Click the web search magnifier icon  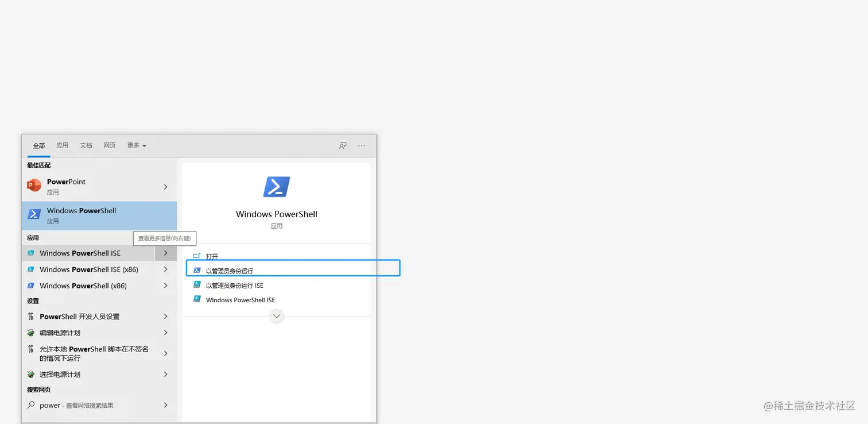point(31,405)
